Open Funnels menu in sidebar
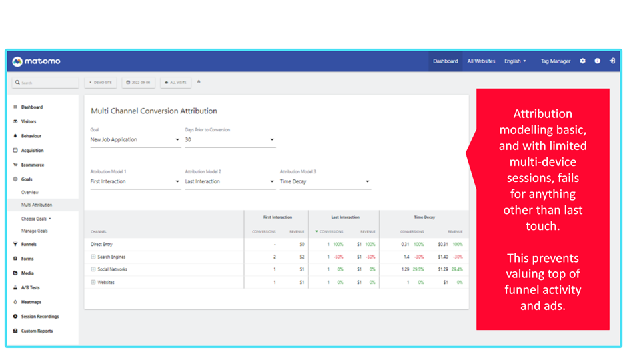This screenshot has height=364, width=627. point(29,244)
